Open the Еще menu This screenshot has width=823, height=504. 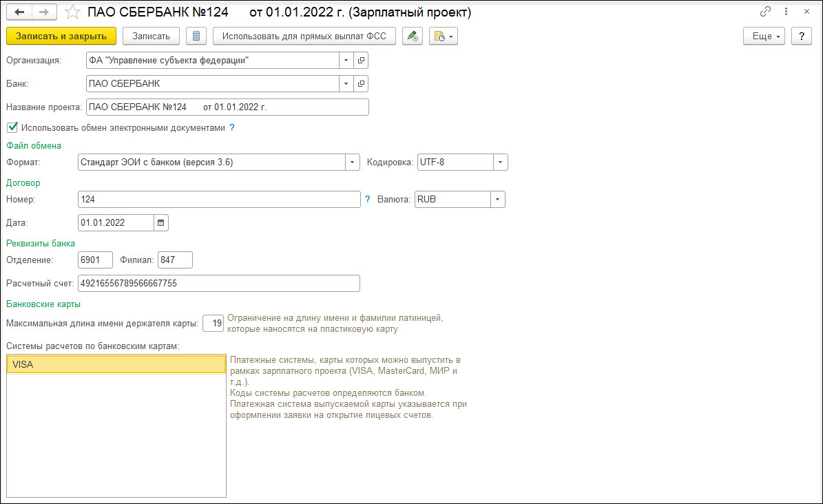tap(764, 36)
